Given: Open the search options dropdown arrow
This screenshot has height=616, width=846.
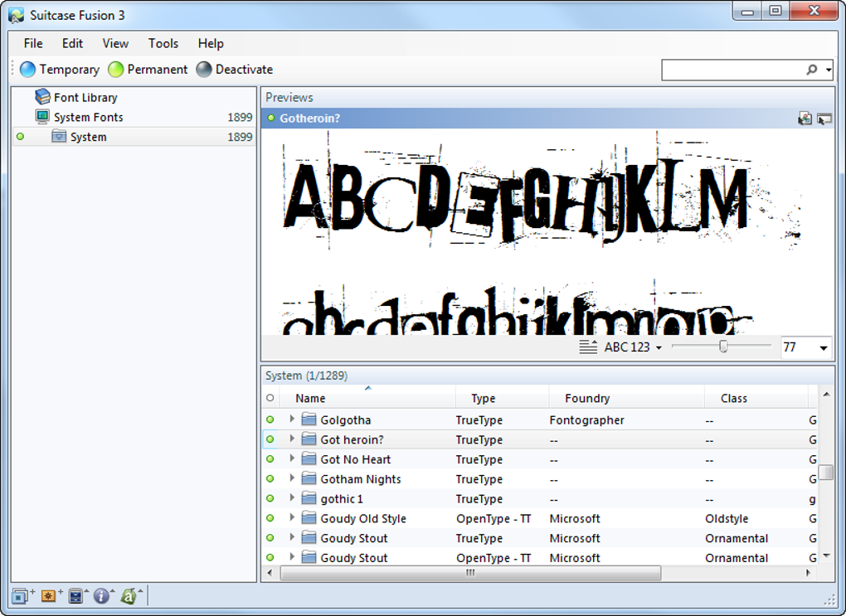Looking at the screenshot, I should (x=829, y=70).
